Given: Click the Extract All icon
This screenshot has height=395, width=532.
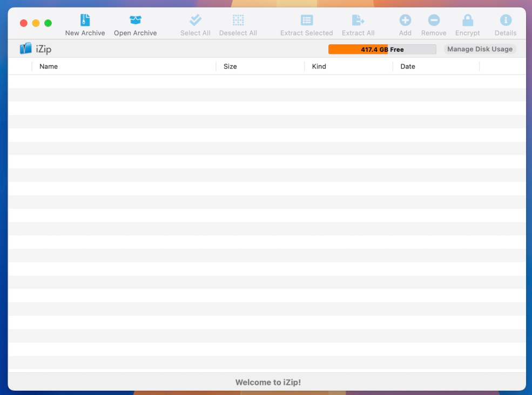Looking at the screenshot, I should (x=358, y=21).
